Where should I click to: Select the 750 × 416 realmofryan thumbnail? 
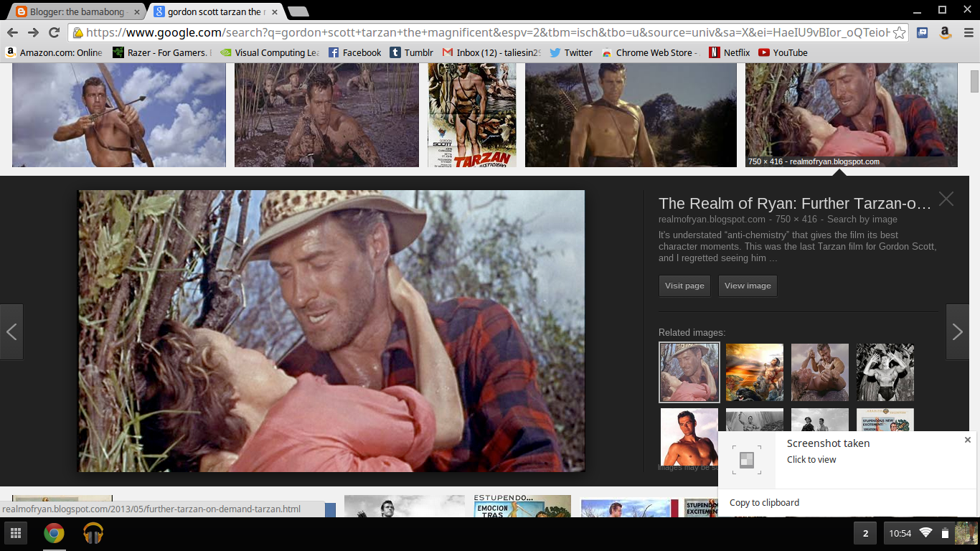(852, 115)
